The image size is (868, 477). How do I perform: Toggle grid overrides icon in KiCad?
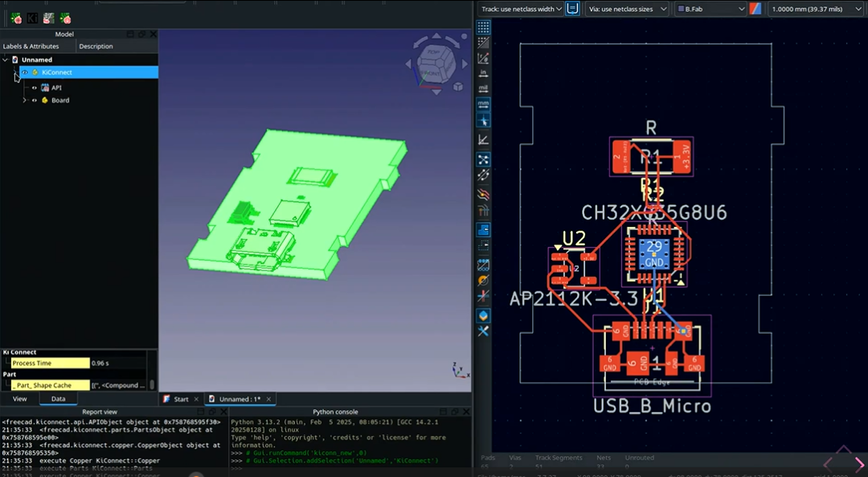pos(483,42)
